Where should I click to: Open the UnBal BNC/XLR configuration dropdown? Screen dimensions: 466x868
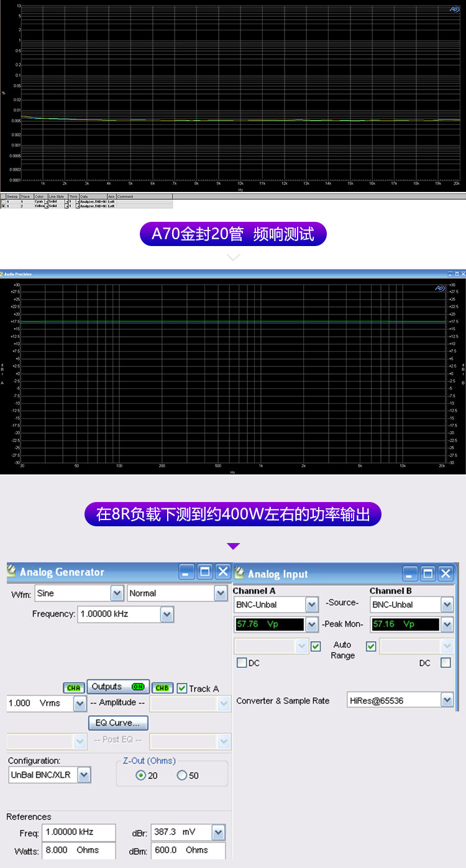coord(84,775)
